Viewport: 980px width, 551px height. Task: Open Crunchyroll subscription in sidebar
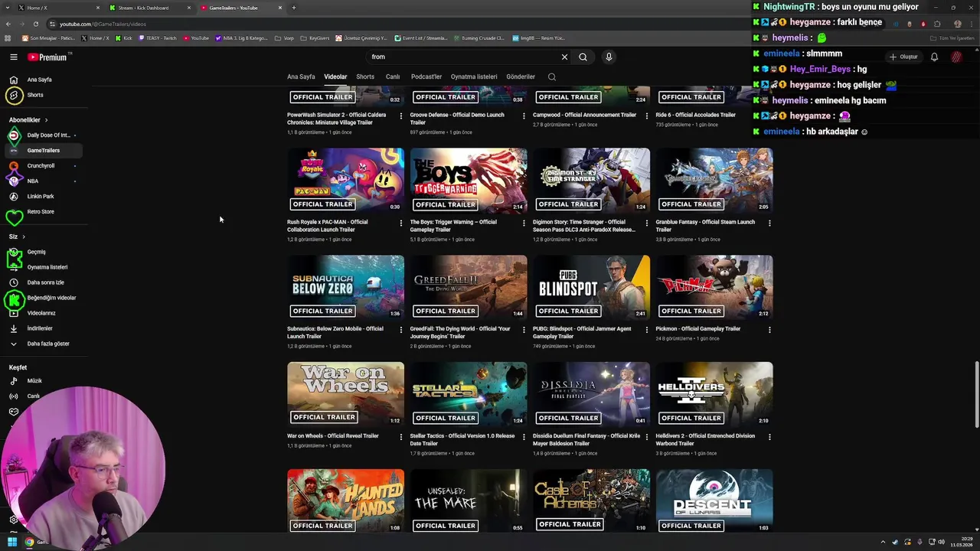pos(43,166)
